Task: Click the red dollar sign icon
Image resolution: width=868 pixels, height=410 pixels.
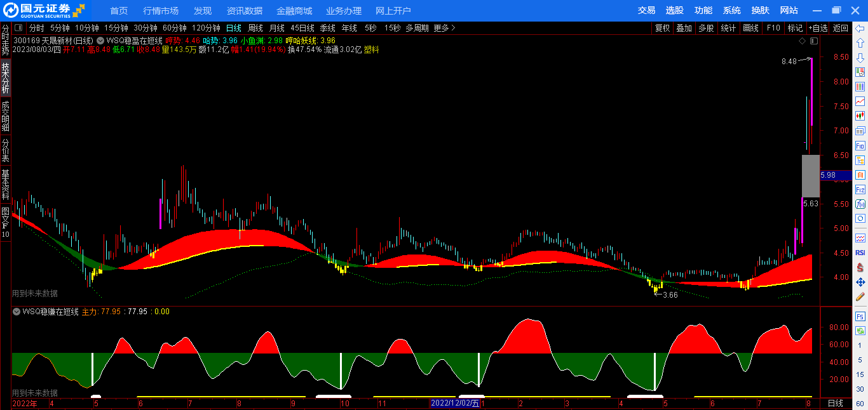Action: [x=860, y=267]
